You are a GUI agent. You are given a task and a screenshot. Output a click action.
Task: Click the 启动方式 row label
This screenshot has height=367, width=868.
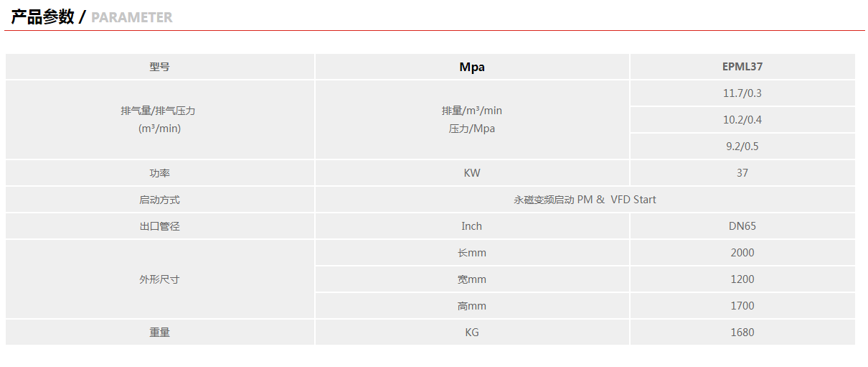click(x=159, y=200)
